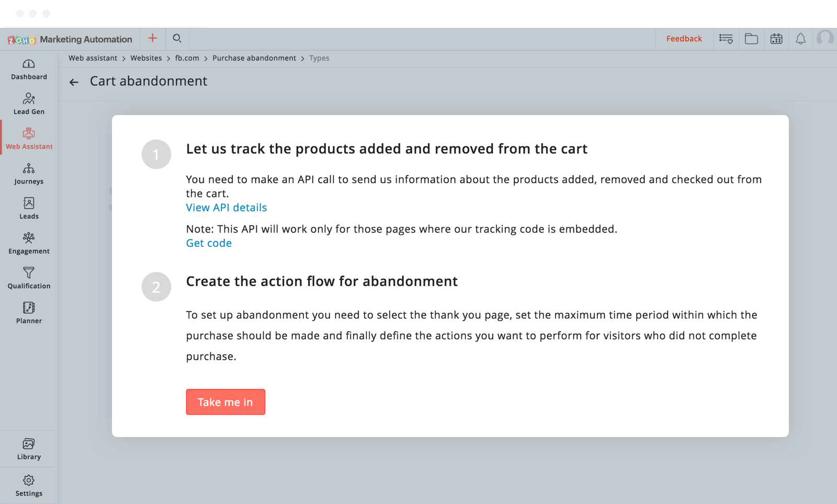The height and width of the screenshot is (504, 837).
Task: Open the notifications bell
Action: pos(800,39)
